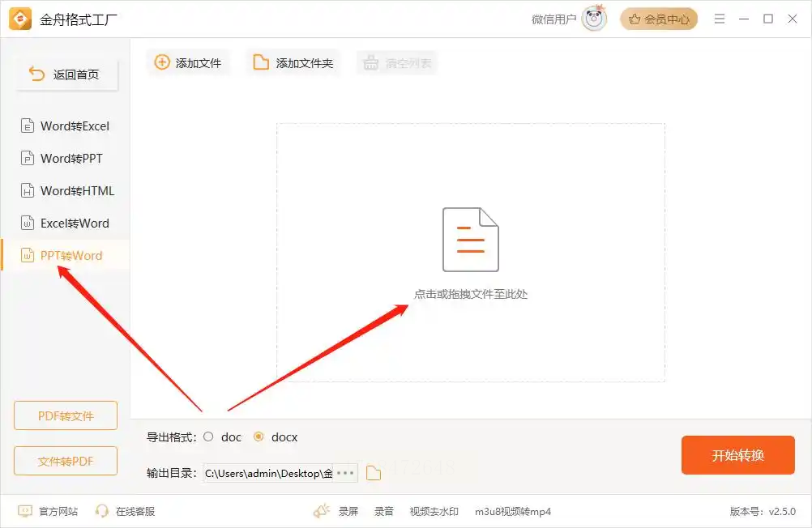Open the output folder icon
This screenshot has height=528, width=812.
click(374, 473)
